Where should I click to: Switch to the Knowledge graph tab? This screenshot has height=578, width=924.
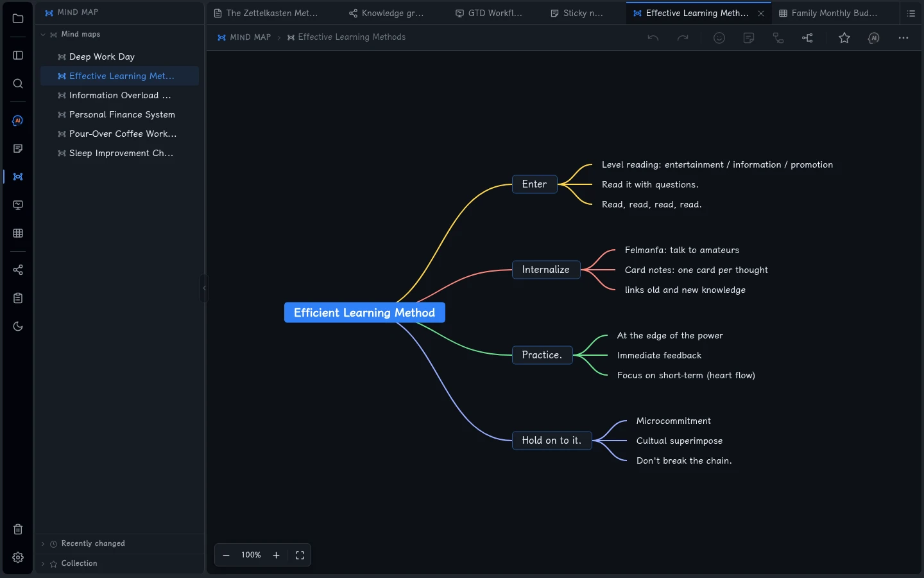pos(386,13)
